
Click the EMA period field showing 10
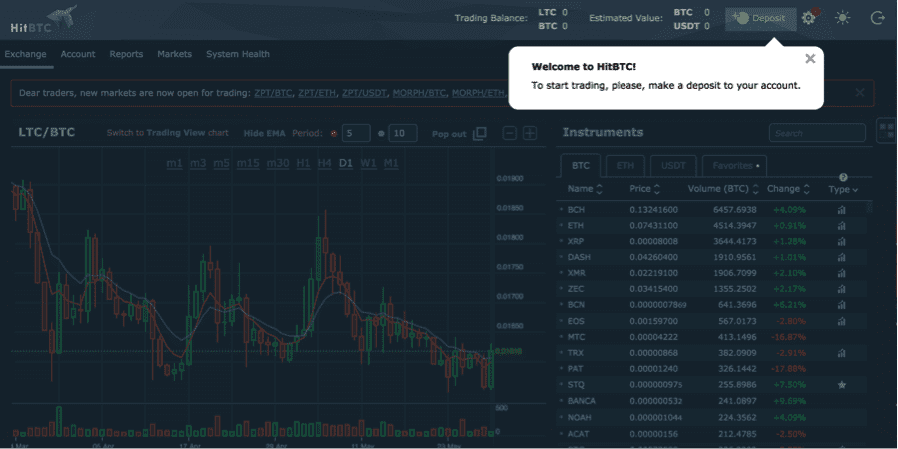pyautogui.click(x=403, y=133)
